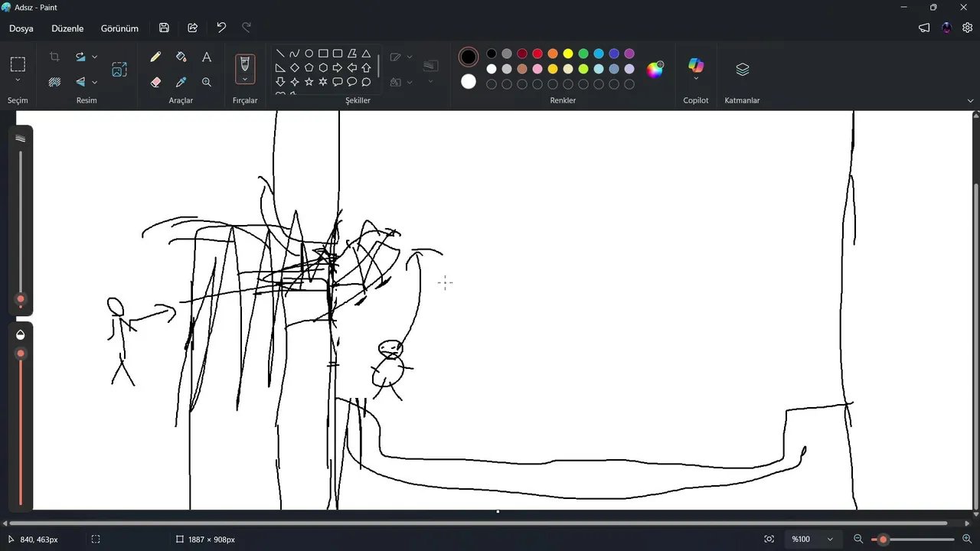Click the Remove background icon
The height and width of the screenshot is (551, 980).
tap(54, 82)
